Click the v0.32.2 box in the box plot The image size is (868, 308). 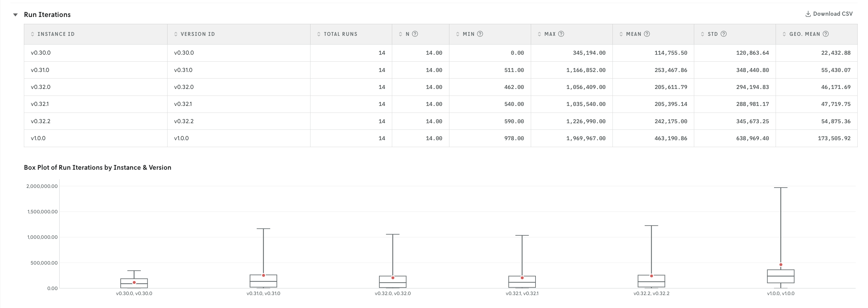click(651, 281)
